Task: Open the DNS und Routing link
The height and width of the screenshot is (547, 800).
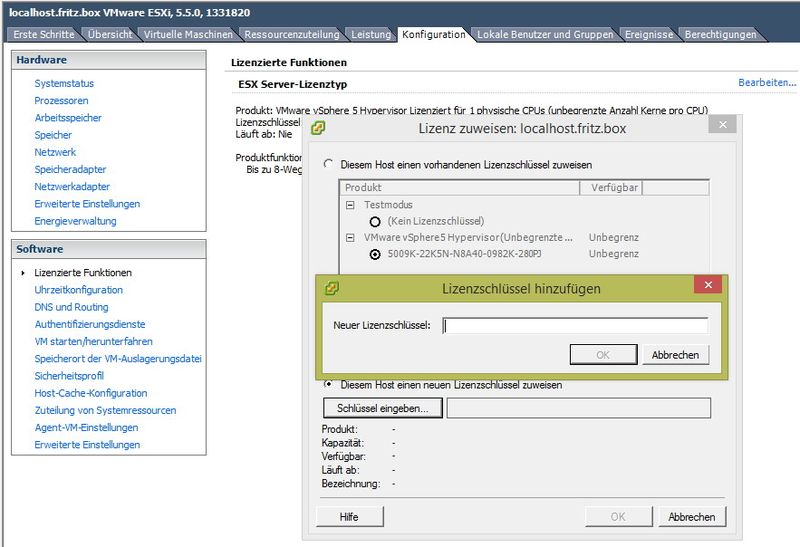Action: tap(71, 307)
